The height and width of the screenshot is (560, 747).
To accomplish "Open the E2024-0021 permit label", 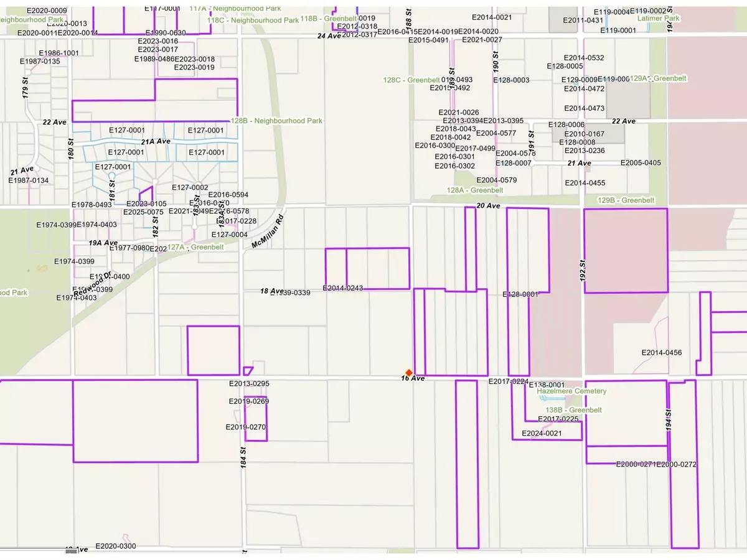I will [x=542, y=434].
